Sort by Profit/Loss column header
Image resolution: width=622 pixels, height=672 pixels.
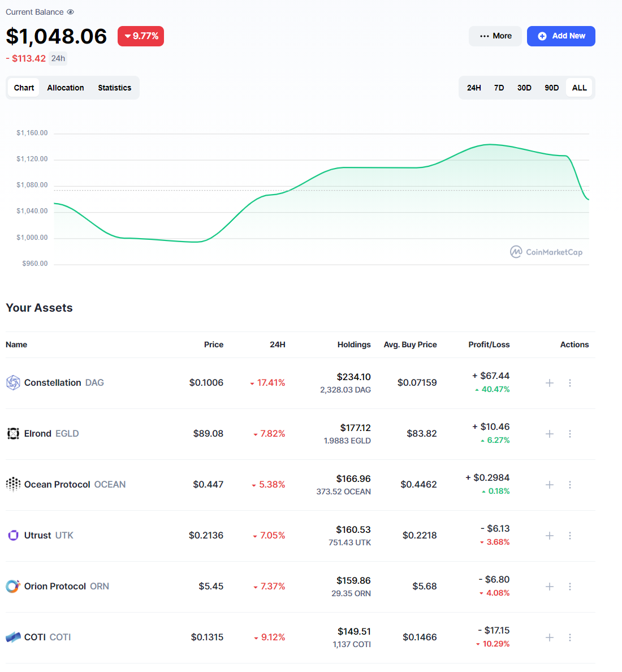click(489, 344)
